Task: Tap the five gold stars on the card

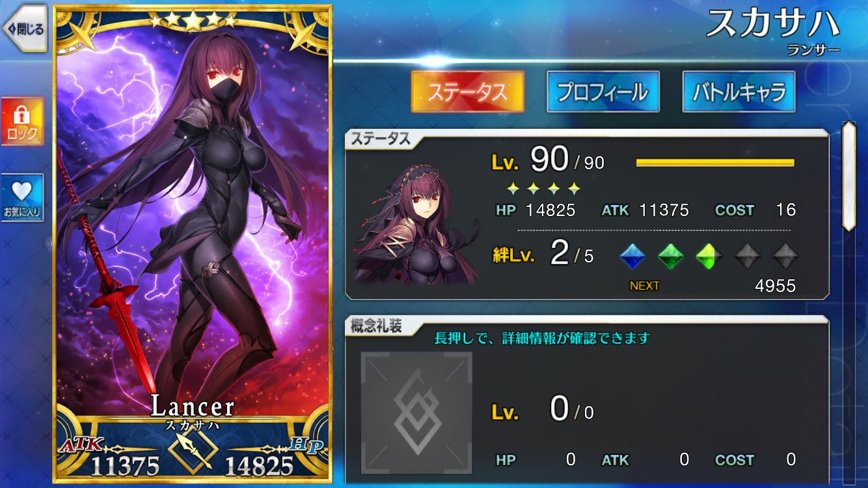Action: (193, 21)
